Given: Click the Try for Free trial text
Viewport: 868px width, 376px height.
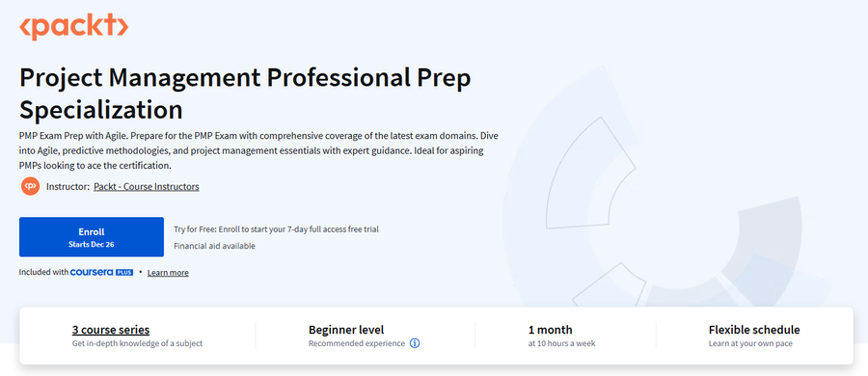Looking at the screenshot, I should click(x=276, y=229).
